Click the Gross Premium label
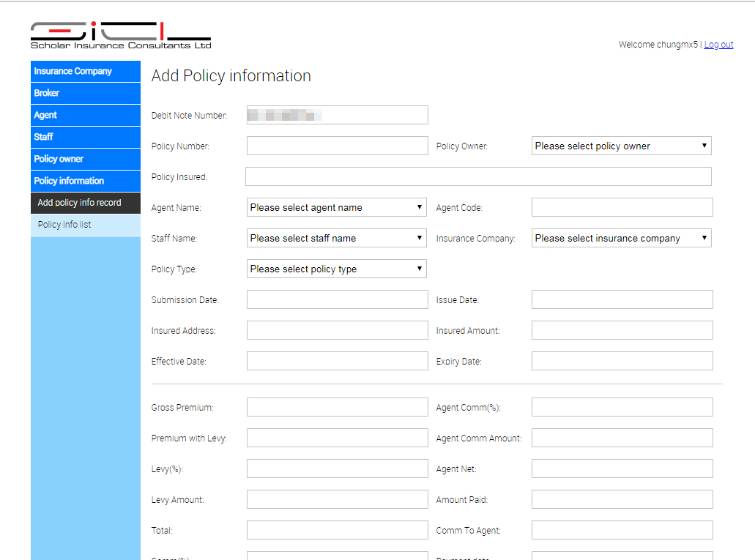 coord(182,408)
